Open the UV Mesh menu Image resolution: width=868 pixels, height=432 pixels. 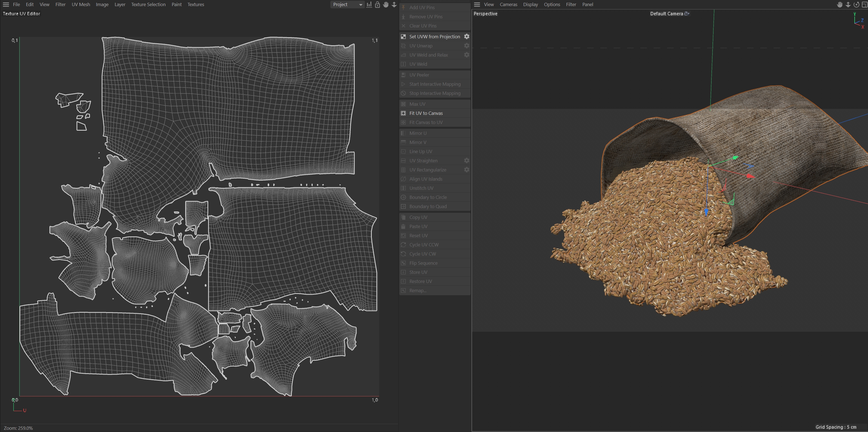81,4
